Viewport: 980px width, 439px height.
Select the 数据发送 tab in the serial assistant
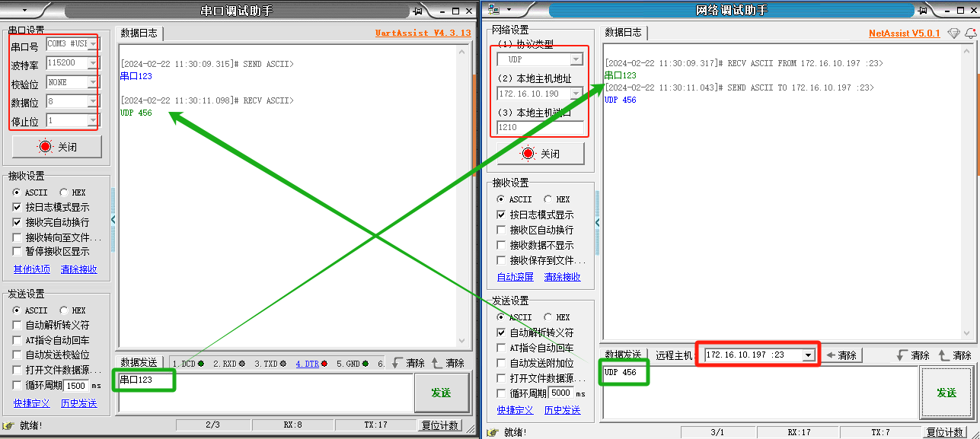coord(139,363)
